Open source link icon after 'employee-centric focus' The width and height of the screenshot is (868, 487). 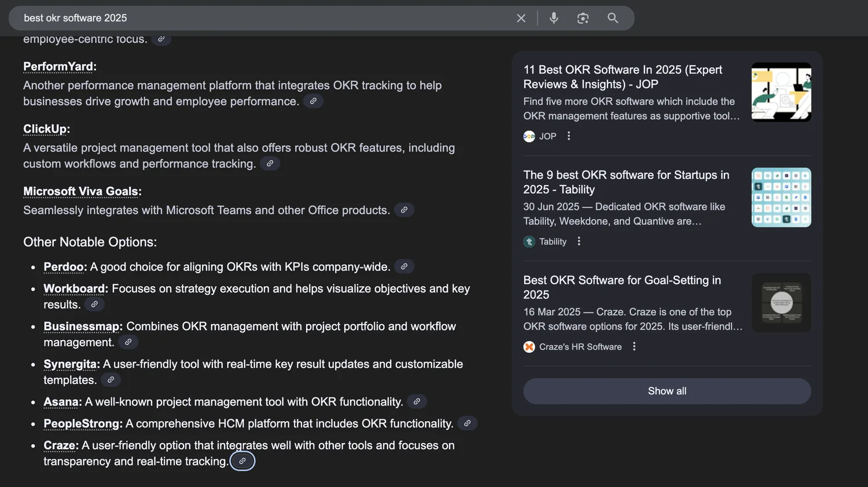pyautogui.click(x=161, y=39)
